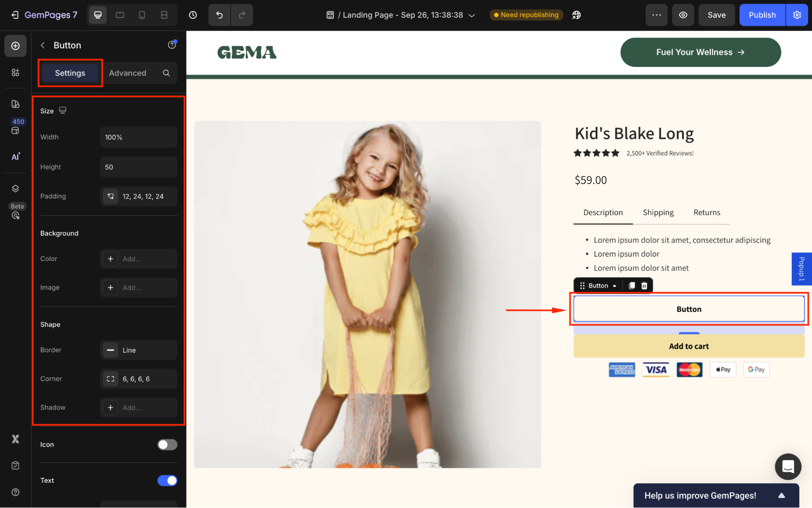The image size is (812, 508).
Task: Click the preview eye icon
Action: tap(683, 15)
